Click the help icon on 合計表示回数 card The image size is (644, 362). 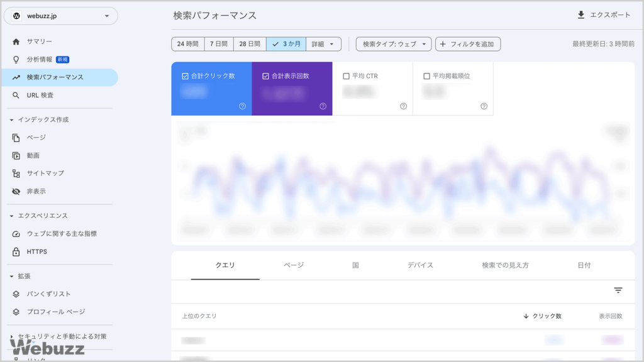click(323, 106)
